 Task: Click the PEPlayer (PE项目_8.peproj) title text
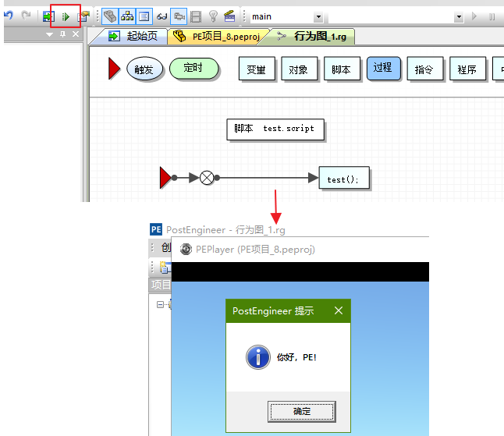pos(255,250)
